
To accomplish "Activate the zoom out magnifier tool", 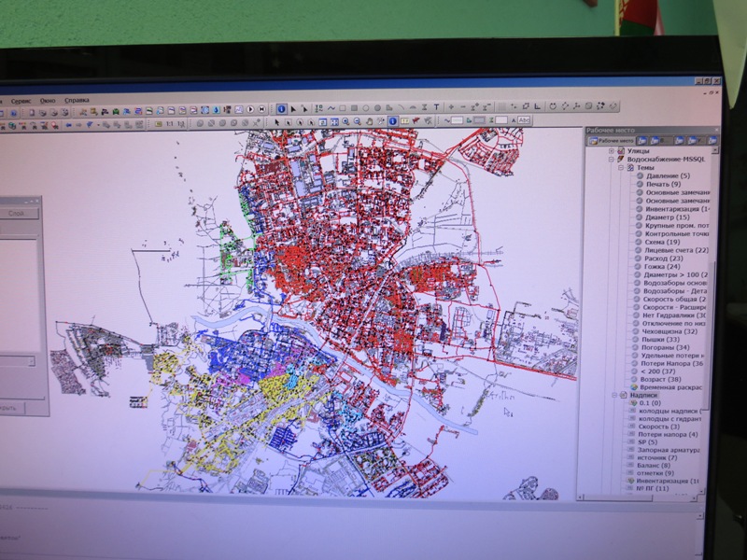I will click(357, 121).
